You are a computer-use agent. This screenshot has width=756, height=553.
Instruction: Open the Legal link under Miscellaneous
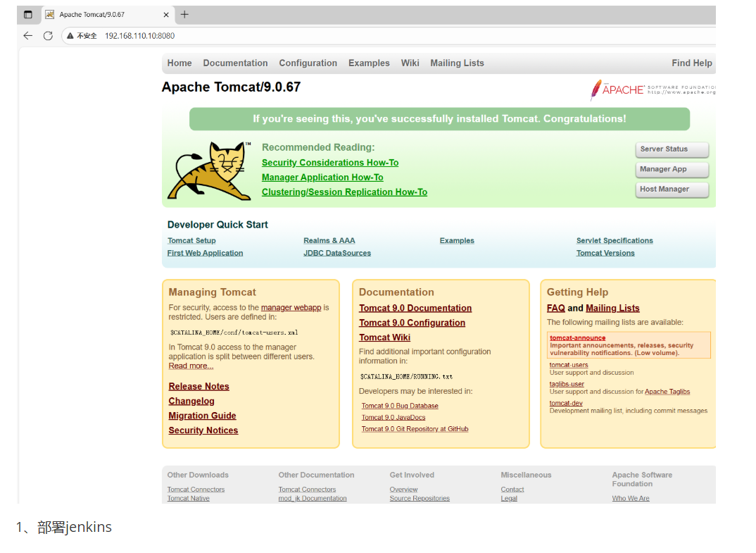point(509,499)
